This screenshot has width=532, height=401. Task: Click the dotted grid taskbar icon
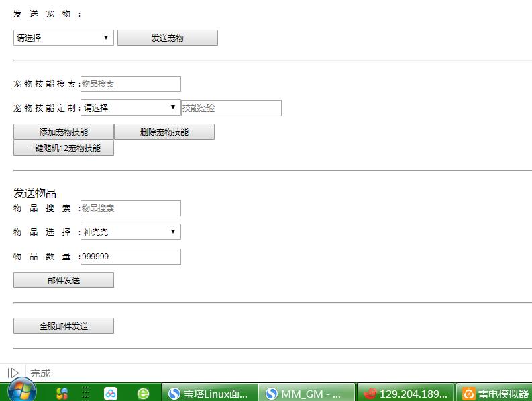point(86,394)
